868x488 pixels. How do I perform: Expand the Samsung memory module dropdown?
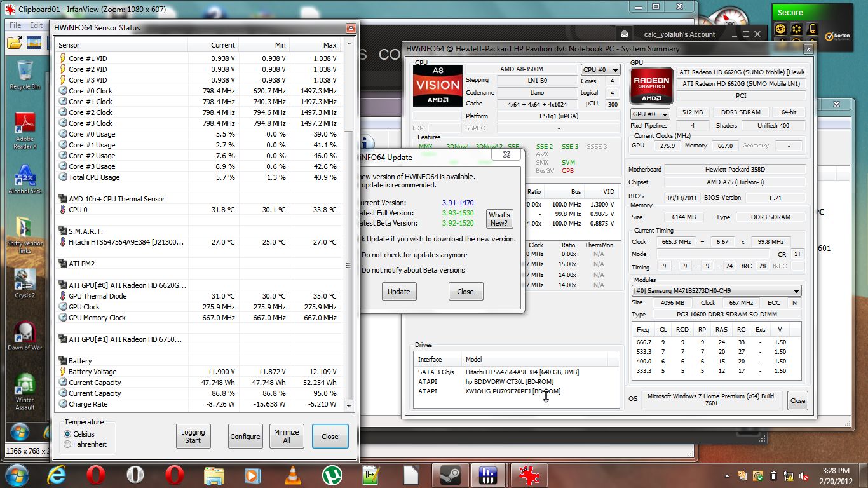coord(716,291)
